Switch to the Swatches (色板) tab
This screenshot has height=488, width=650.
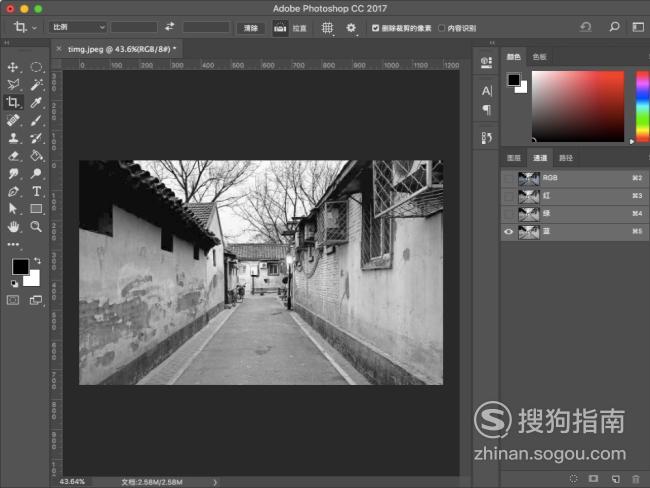click(539, 57)
